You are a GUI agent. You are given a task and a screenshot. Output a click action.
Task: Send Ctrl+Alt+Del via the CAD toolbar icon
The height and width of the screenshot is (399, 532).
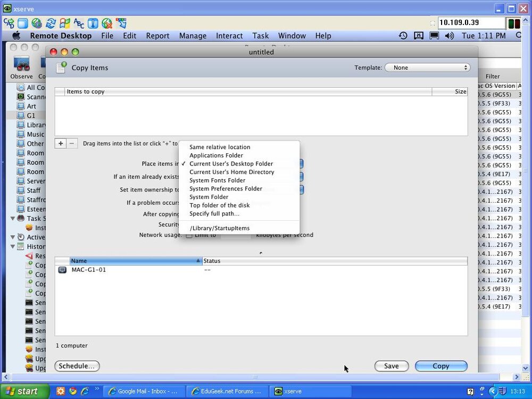[x=9, y=23]
